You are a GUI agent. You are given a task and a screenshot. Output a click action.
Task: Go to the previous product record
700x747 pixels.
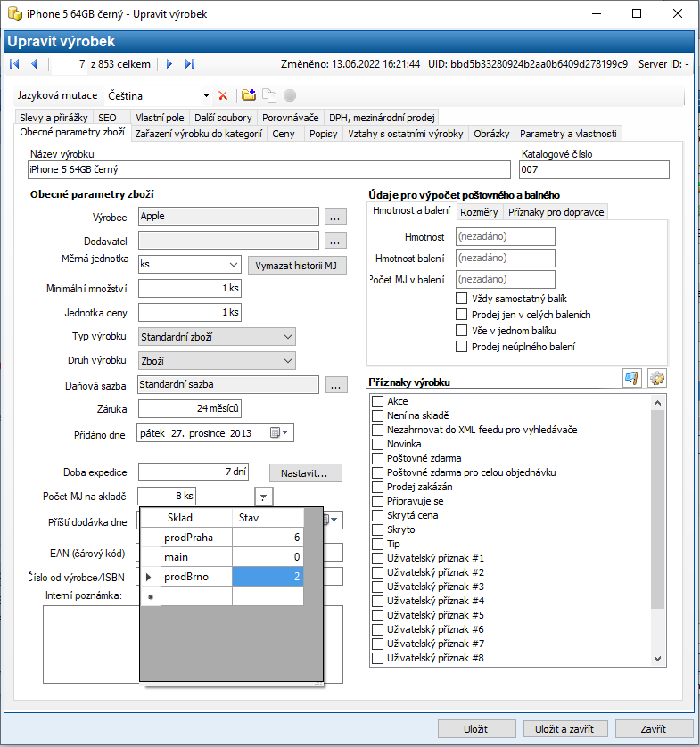pos(34,64)
